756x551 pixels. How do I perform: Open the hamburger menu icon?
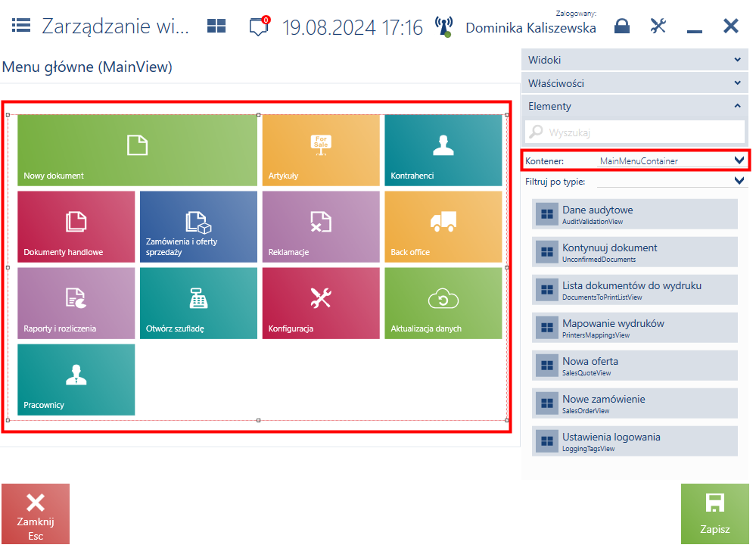(x=20, y=25)
